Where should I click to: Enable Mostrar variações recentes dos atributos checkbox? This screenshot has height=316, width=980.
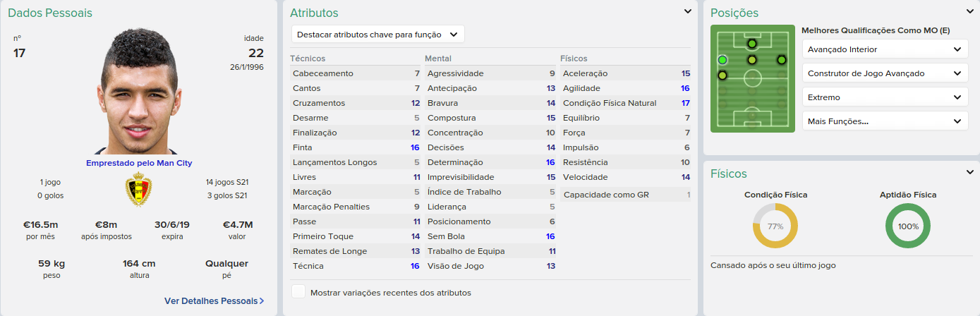298,292
